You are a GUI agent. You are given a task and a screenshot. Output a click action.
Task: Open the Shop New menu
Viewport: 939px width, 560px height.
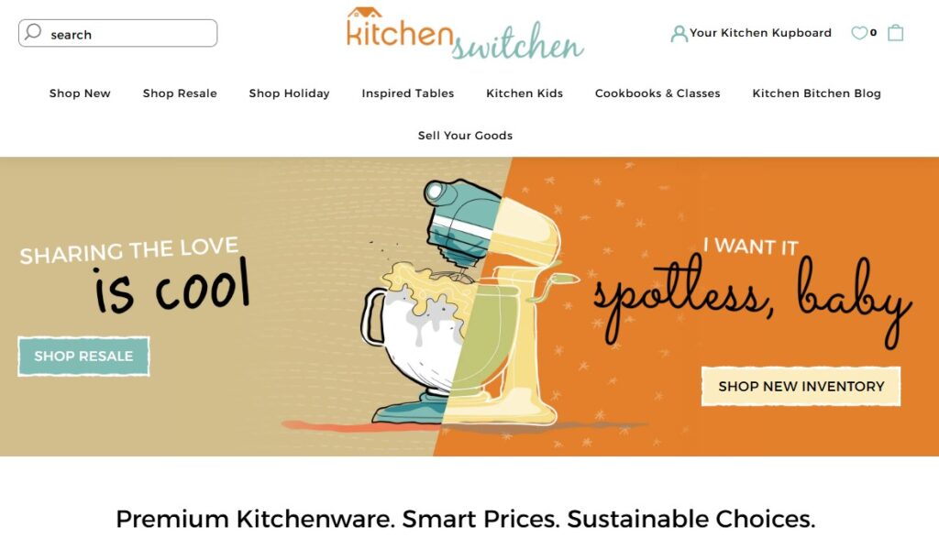[80, 93]
